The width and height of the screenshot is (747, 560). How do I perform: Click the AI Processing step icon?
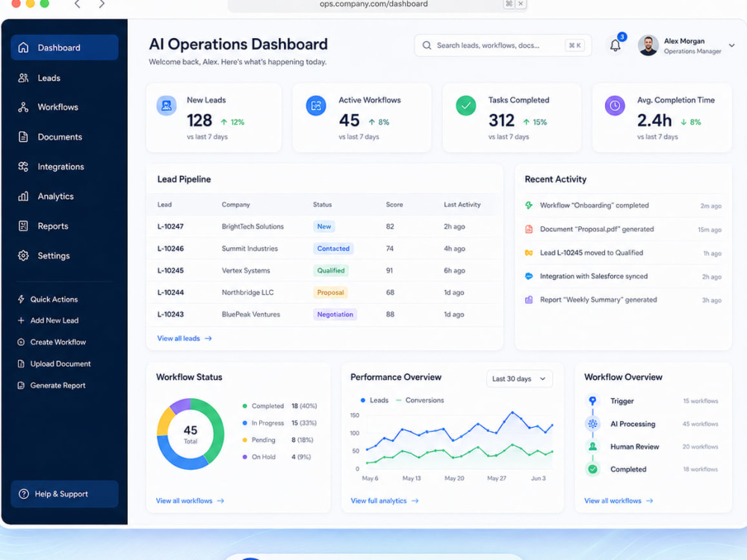coord(592,423)
